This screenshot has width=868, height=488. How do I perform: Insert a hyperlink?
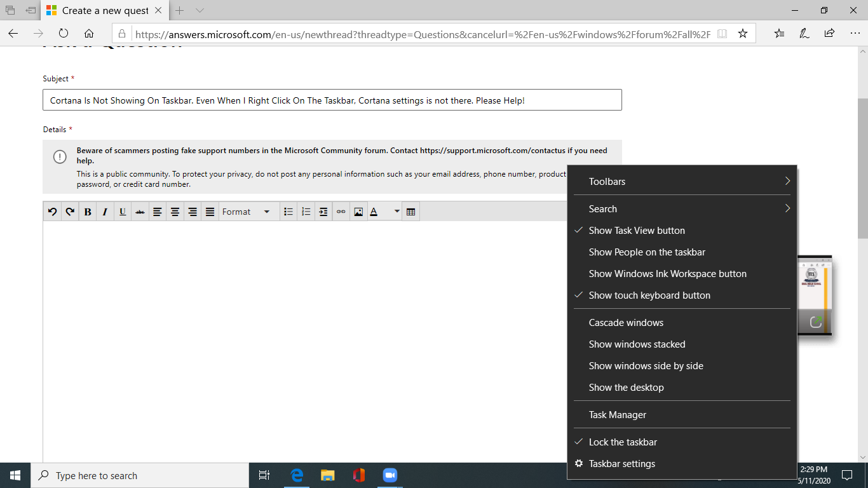tap(341, 212)
